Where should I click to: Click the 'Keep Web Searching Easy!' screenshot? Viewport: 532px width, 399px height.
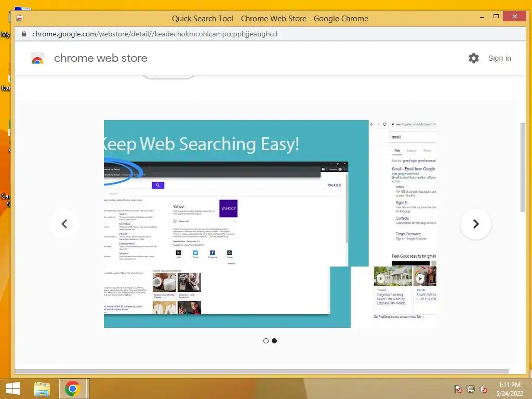(x=236, y=224)
